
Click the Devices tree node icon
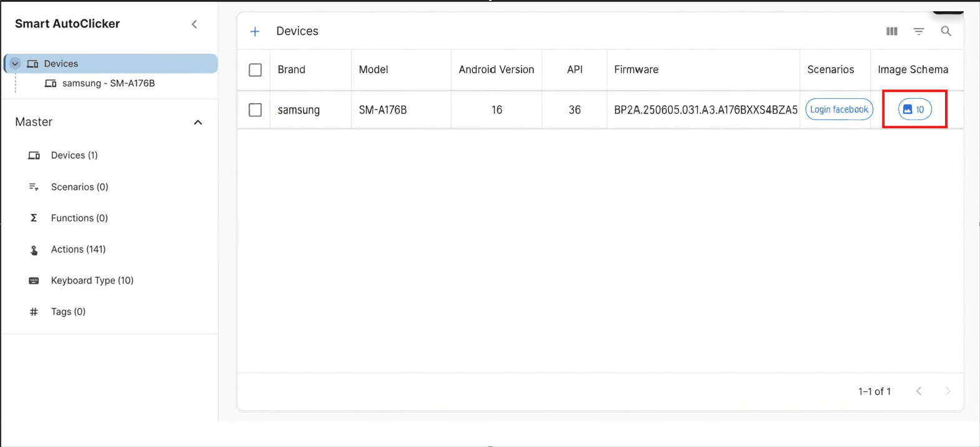point(32,64)
